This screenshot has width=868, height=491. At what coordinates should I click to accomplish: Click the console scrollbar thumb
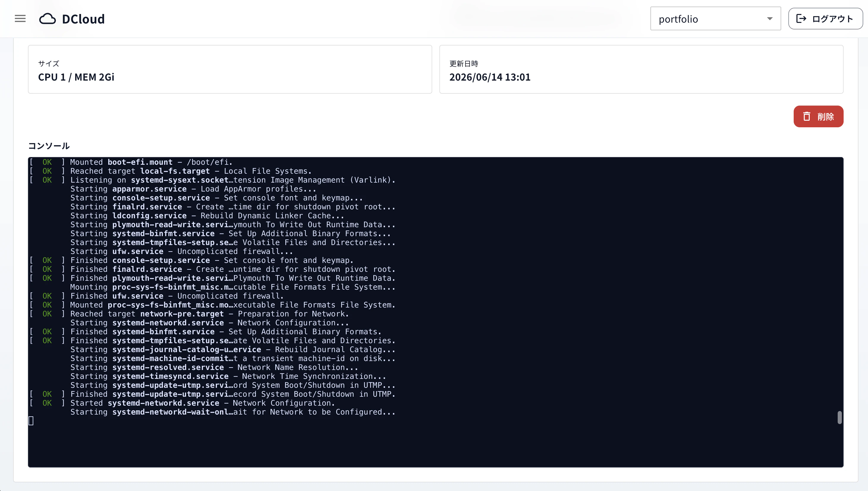pyautogui.click(x=839, y=418)
